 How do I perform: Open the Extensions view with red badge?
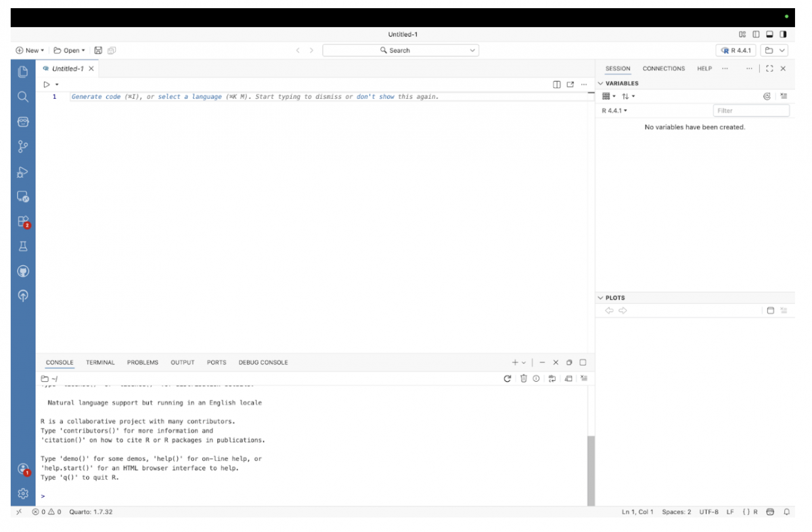tap(23, 221)
